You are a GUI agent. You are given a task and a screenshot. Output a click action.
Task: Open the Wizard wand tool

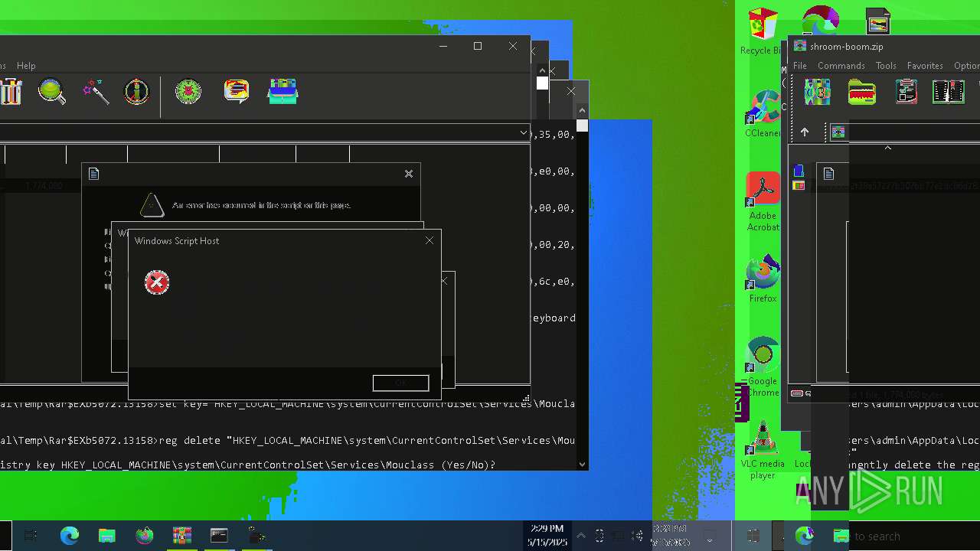coord(96,93)
